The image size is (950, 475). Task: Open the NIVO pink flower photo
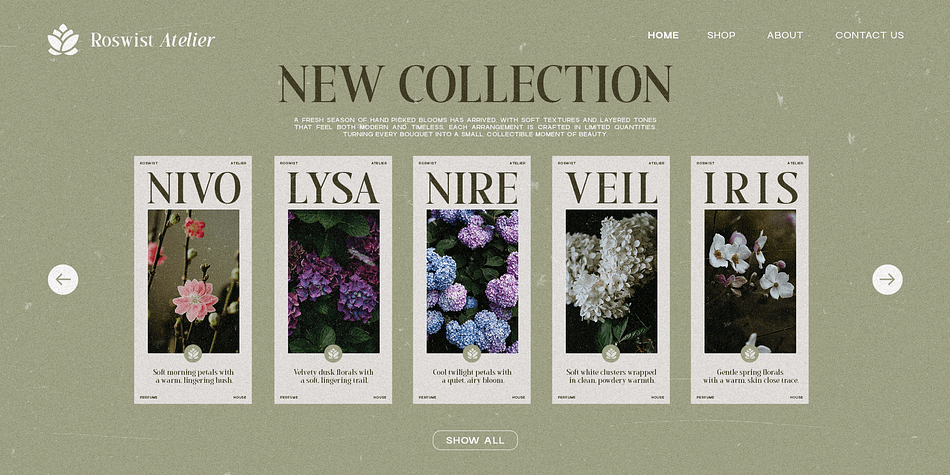[193, 281]
